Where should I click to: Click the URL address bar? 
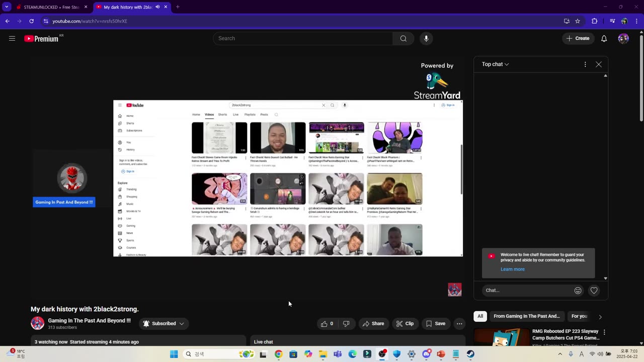(x=302, y=21)
